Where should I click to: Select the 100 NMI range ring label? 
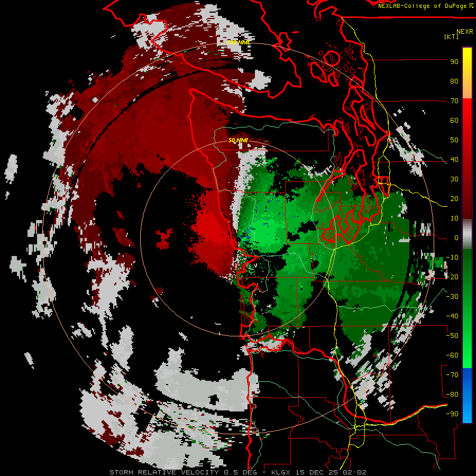pyautogui.click(x=237, y=42)
